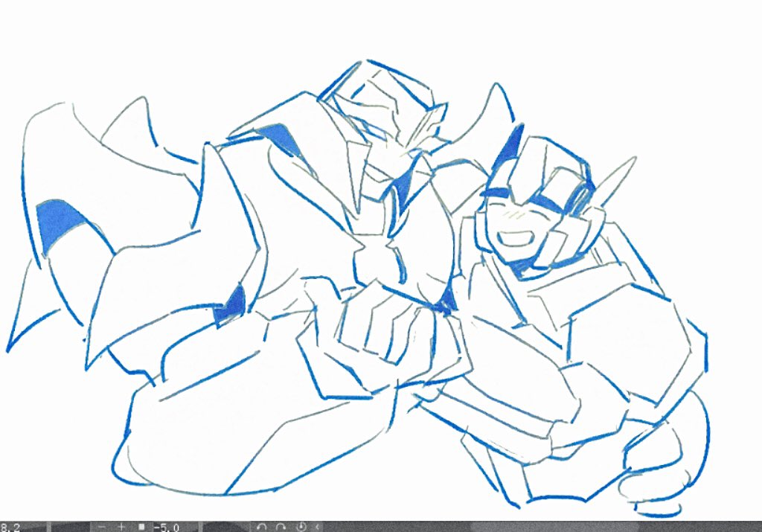The width and height of the screenshot is (762, 532).
Task: Rotate canvas right with the clockwise arrow
Action: pyautogui.click(x=281, y=527)
